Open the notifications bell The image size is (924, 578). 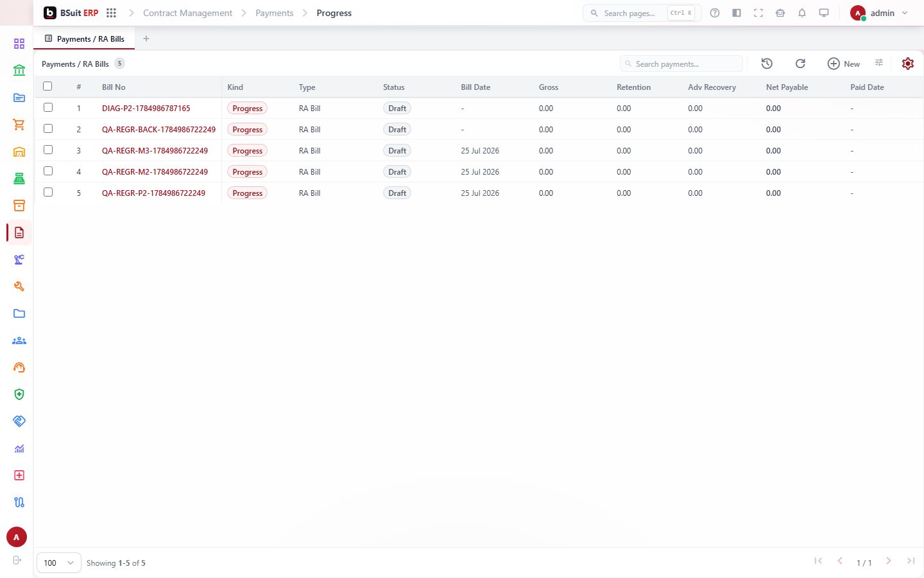pos(802,13)
